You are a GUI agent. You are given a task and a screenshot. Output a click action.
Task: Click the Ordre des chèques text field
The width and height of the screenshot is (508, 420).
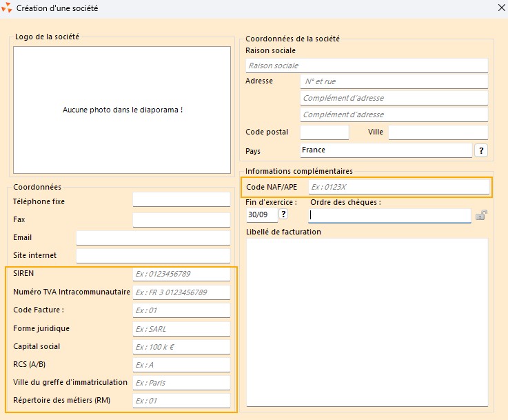pyautogui.click(x=389, y=215)
